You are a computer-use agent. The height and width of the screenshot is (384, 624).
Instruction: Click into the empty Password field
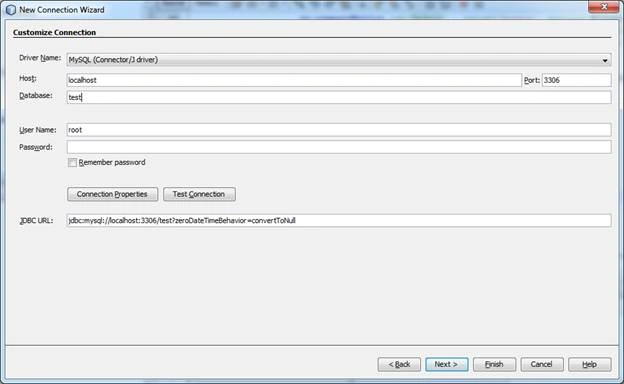pos(339,147)
